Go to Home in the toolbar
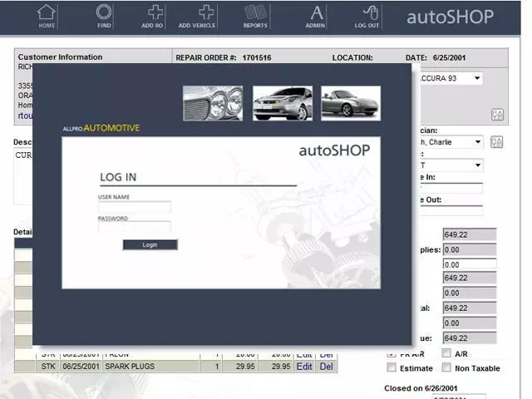This screenshot has width=532, height=399. click(x=47, y=17)
